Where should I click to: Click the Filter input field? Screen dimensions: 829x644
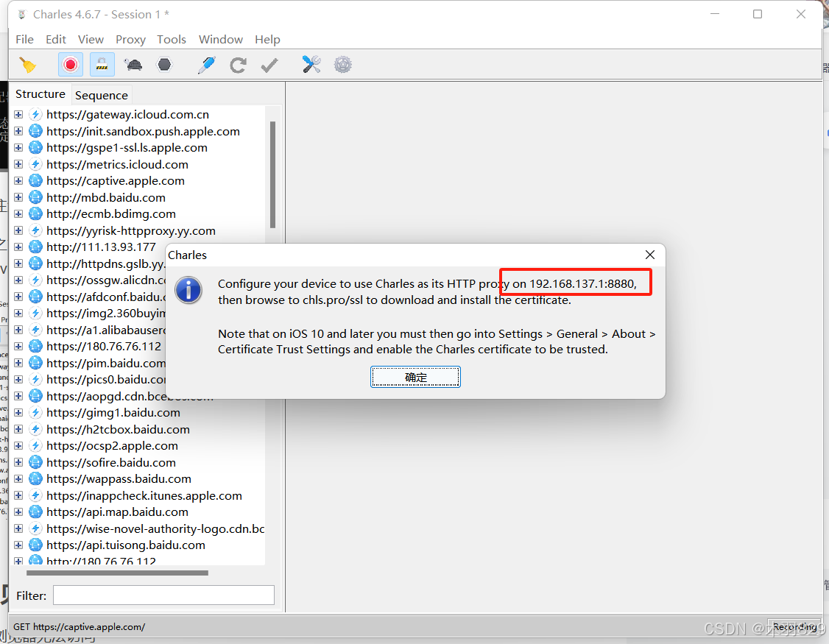tap(164, 595)
